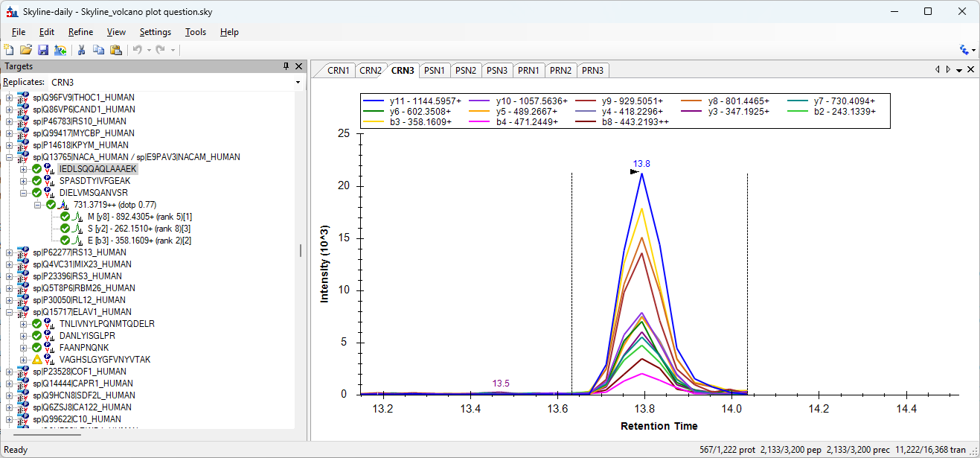Click the Import Results toolbar icon

coord(60,50)
